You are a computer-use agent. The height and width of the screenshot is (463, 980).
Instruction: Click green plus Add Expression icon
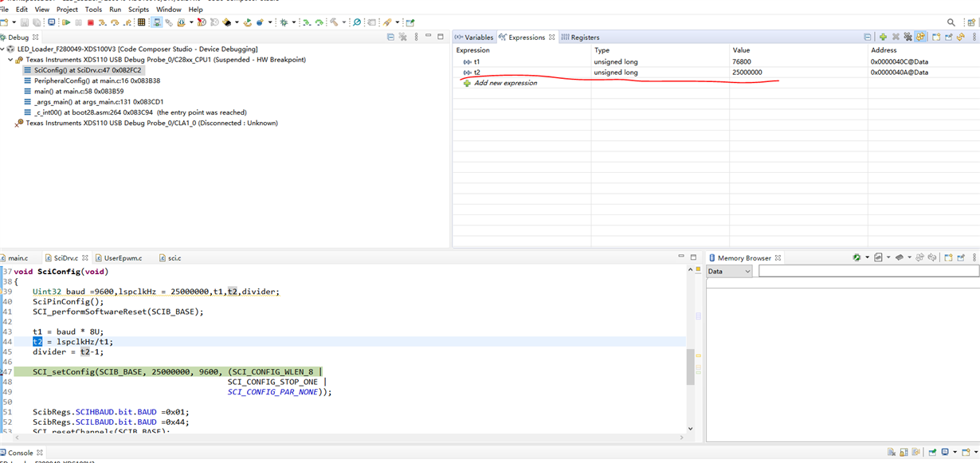[x=883, y=37]
